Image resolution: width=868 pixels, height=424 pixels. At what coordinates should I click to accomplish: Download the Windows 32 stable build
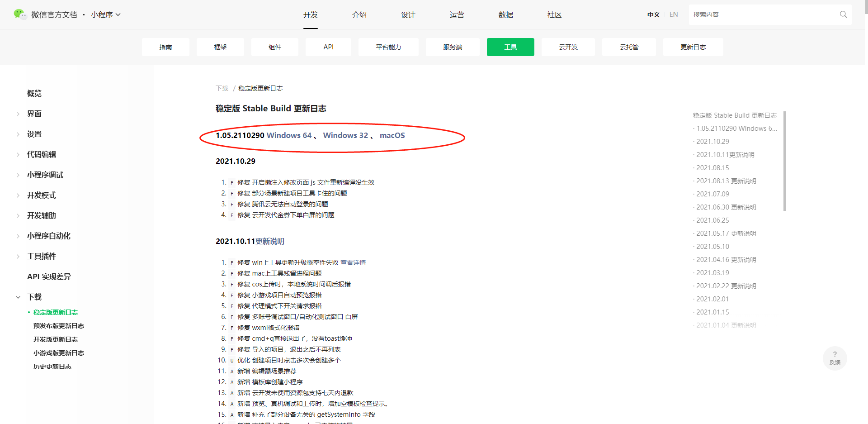click(345, 135)
